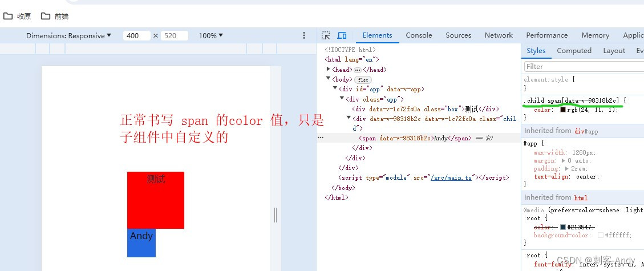Click the blue Andy box in the page preview
The width and height of the screenshot is (644, 271).
click(x=141, y=243)
